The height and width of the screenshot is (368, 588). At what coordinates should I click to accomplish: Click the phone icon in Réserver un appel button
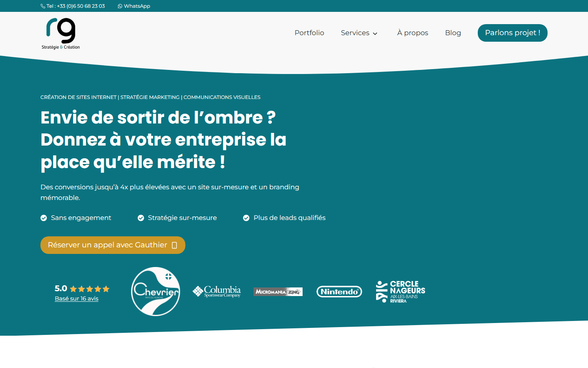tap(174, 245)
